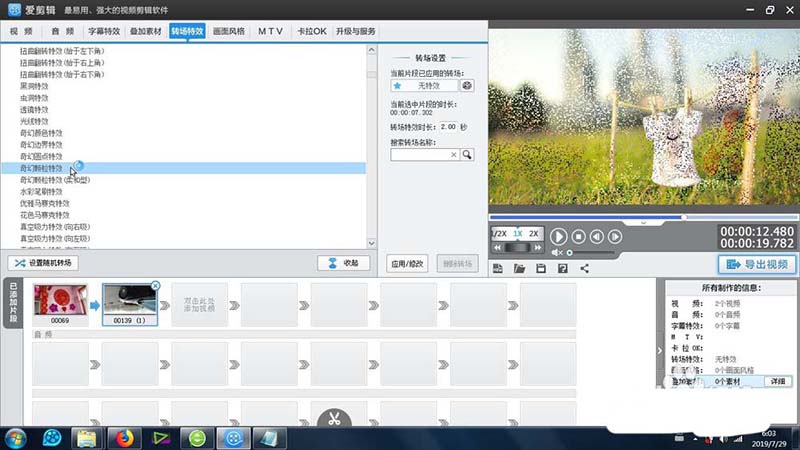800x450 pixels.
Task: Click the question mark help icon
Action: pos(563,268)
